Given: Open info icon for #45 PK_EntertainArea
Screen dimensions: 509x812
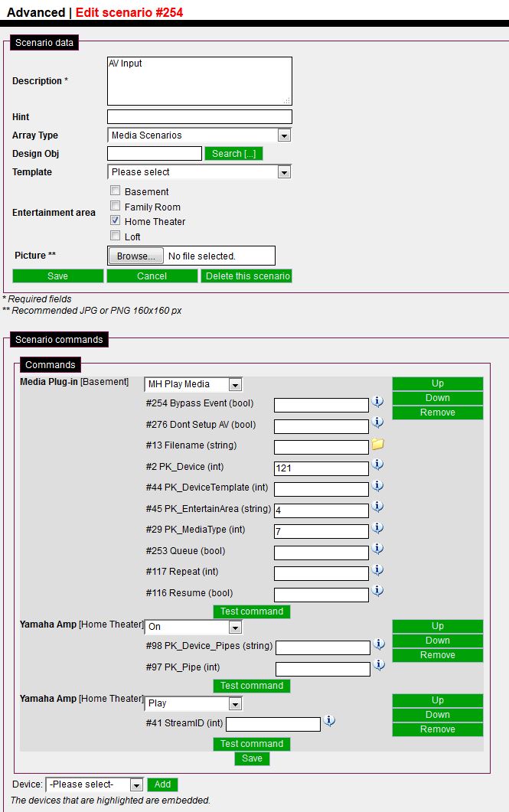Looking at the screenshot, I should point(378,507).
